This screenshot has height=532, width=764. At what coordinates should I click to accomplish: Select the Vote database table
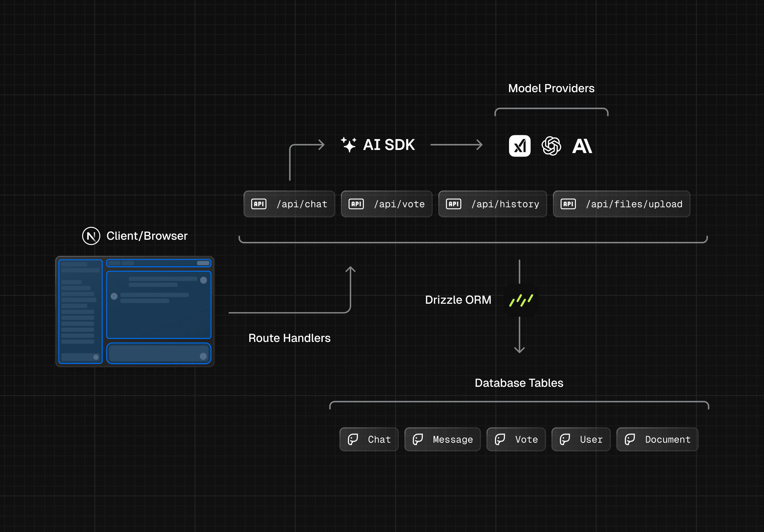[516, 439]
